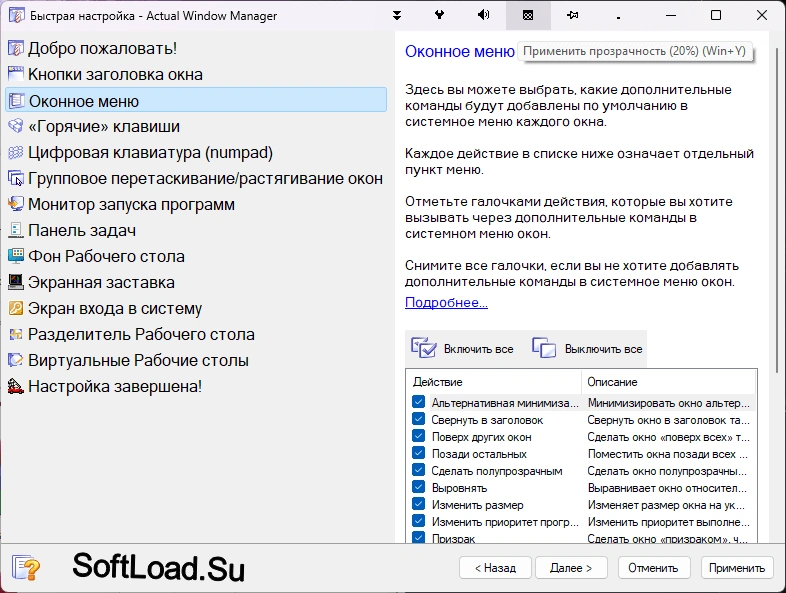
Task: Select description "Изменить приоритет выполне..."
Action: pos(669,522)
